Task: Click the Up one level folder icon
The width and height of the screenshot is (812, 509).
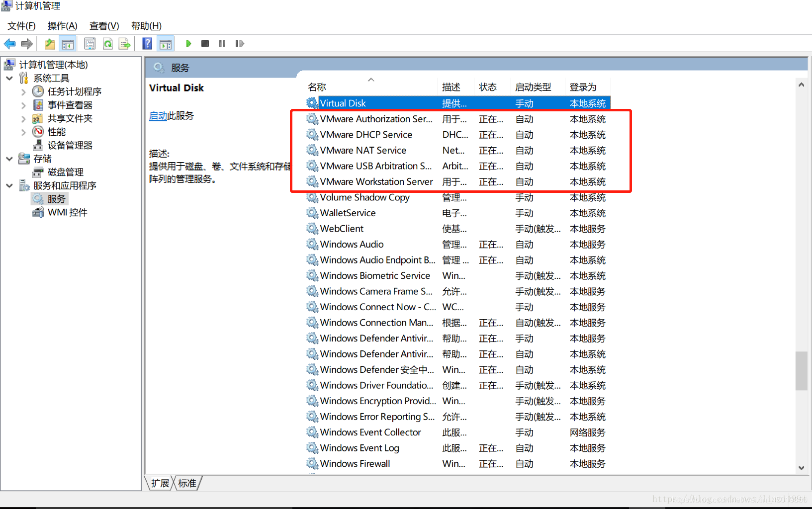Action: 50,44
